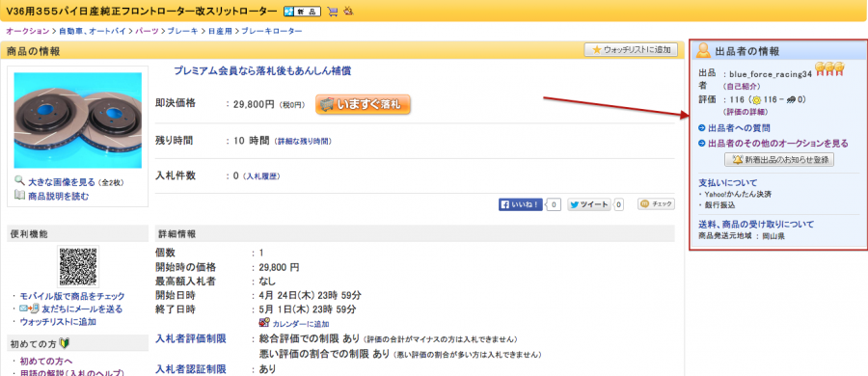Click the 岡山県 shipping region text
This screenshot has width=868, height=376.
[x=773, y=236]
